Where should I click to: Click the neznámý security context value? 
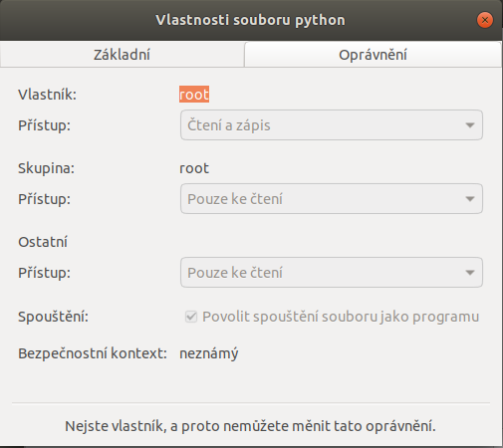[209, 353]
